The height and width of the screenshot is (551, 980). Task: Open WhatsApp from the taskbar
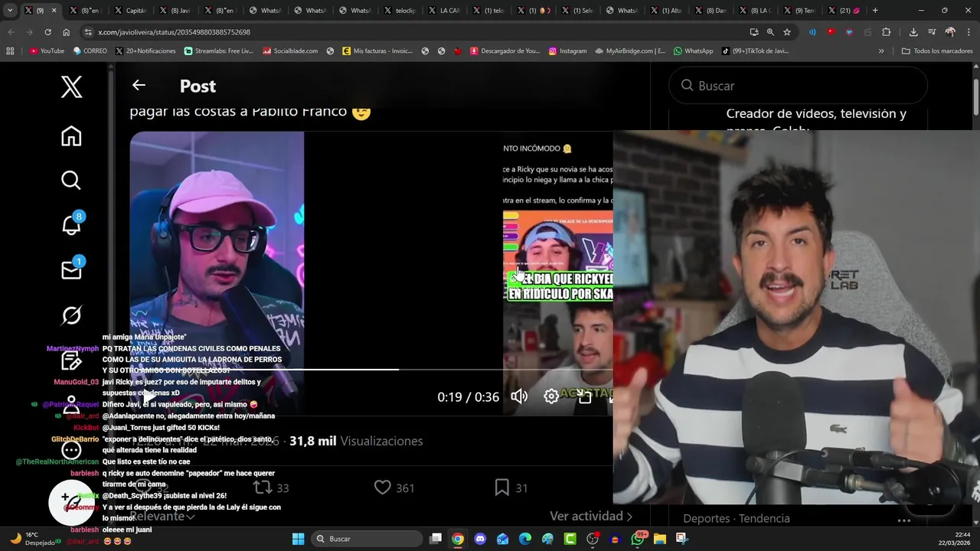coord(638,539)
